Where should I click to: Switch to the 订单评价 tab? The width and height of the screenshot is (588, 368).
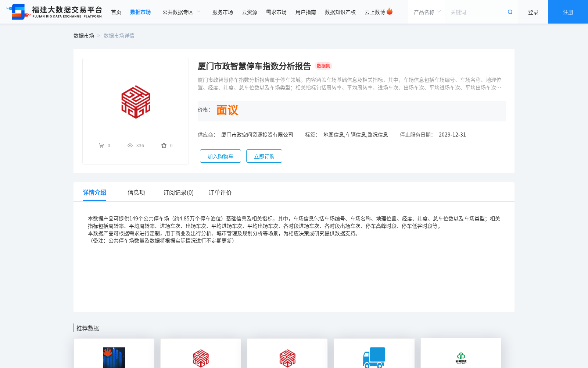220,192
